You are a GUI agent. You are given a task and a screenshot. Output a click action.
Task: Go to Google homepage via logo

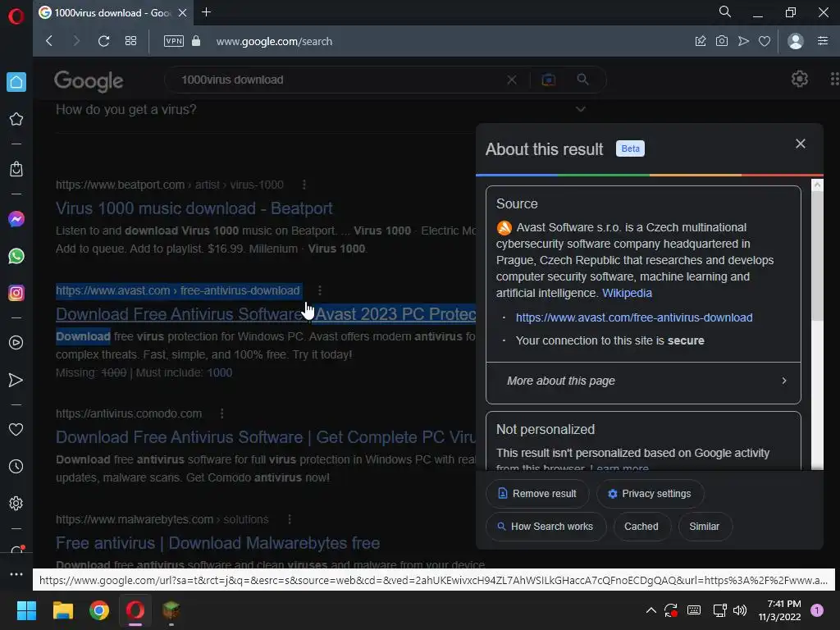[x=89, y=81]
